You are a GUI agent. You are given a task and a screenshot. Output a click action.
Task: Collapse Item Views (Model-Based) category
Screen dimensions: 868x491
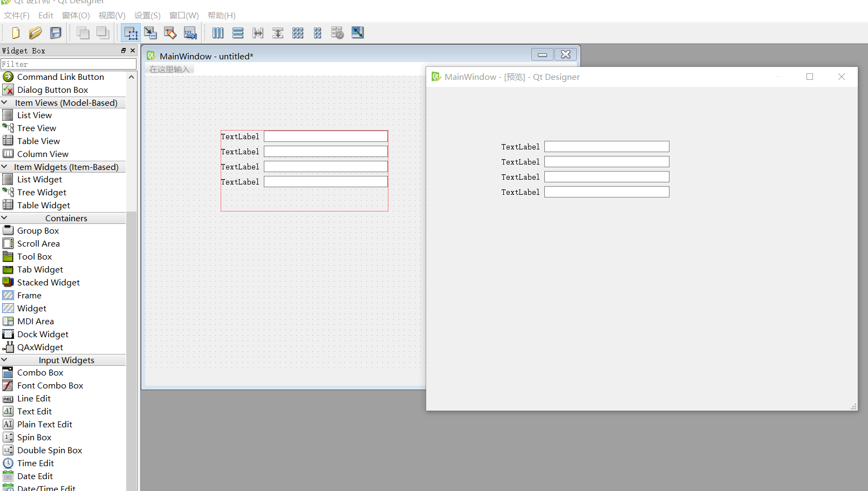coord(63,103)
